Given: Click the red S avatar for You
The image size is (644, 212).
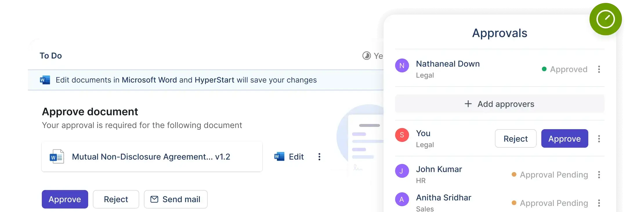Looking at the screenshot, I should [402, 135].
